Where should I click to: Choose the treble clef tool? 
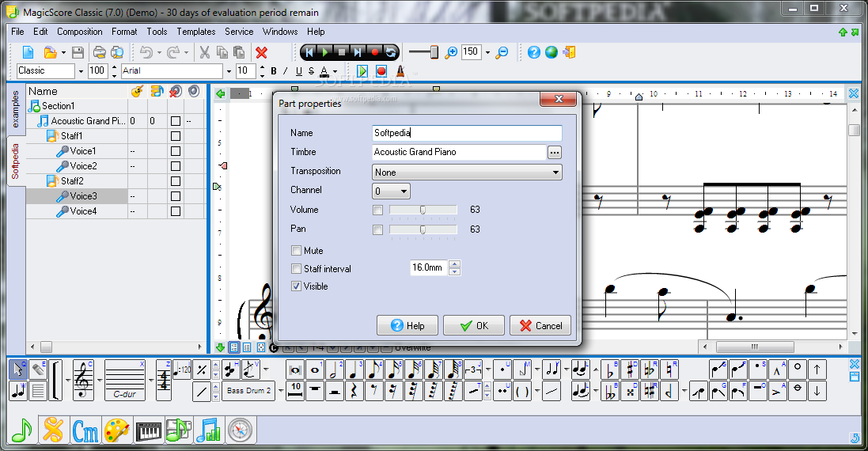83,380
